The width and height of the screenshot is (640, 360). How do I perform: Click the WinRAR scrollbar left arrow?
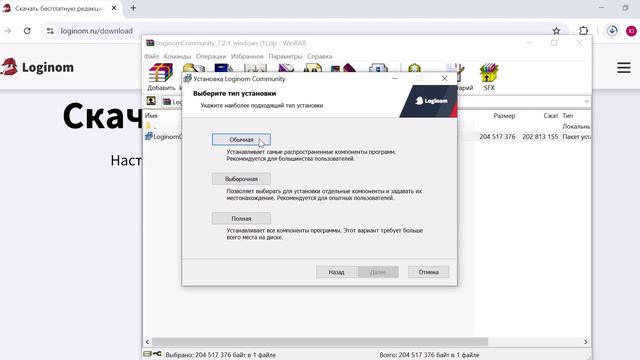[x=147, y=342]
